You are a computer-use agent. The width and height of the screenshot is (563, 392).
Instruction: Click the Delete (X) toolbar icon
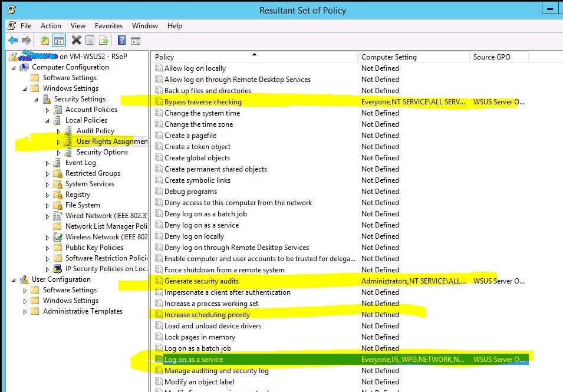point(75,39)
